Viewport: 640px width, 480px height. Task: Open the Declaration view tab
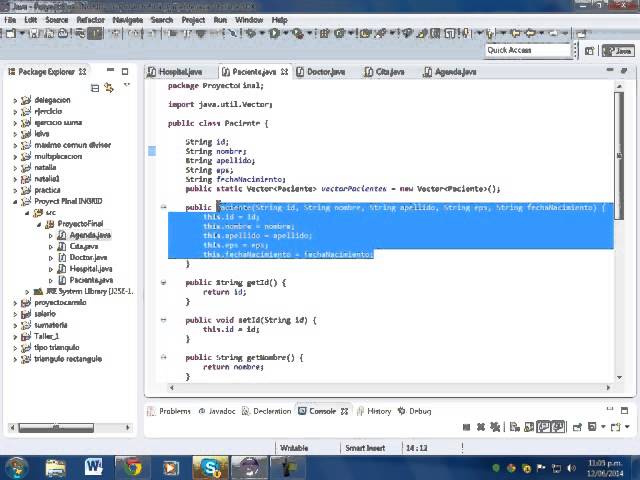[267, 411]
